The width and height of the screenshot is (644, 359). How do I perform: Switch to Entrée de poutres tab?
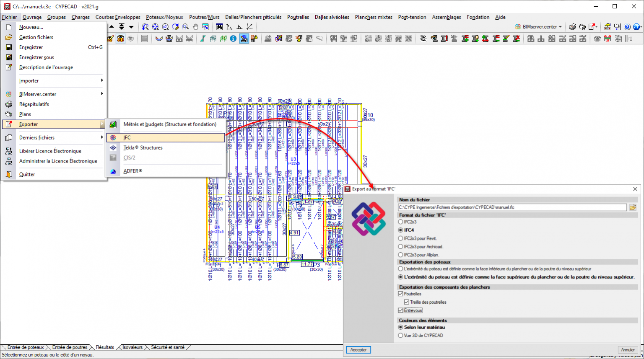[70, 347]
